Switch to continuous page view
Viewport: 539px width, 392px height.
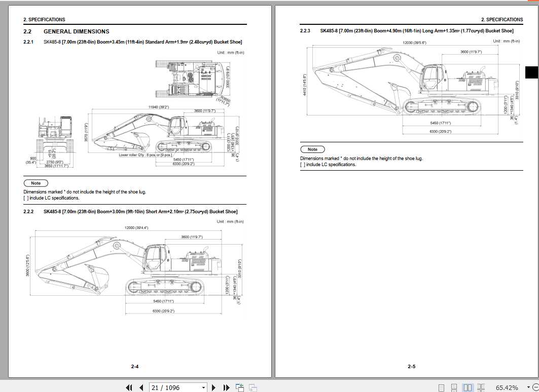454,387
